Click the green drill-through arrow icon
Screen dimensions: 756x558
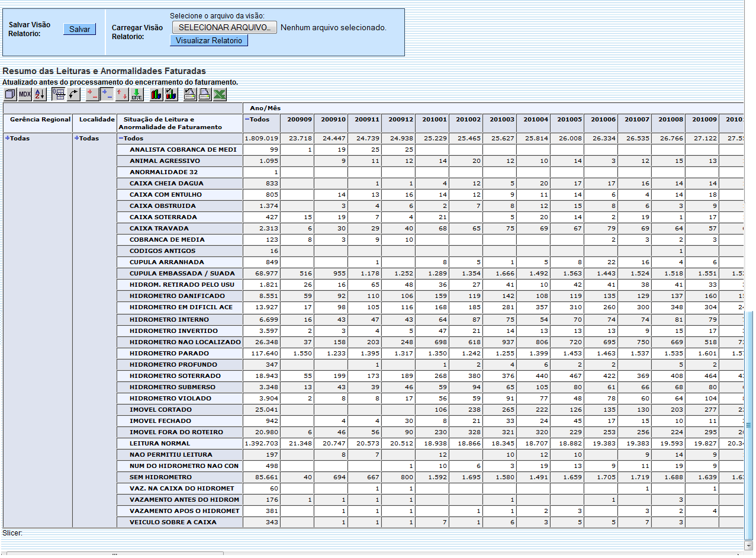(x=137, y=94)
